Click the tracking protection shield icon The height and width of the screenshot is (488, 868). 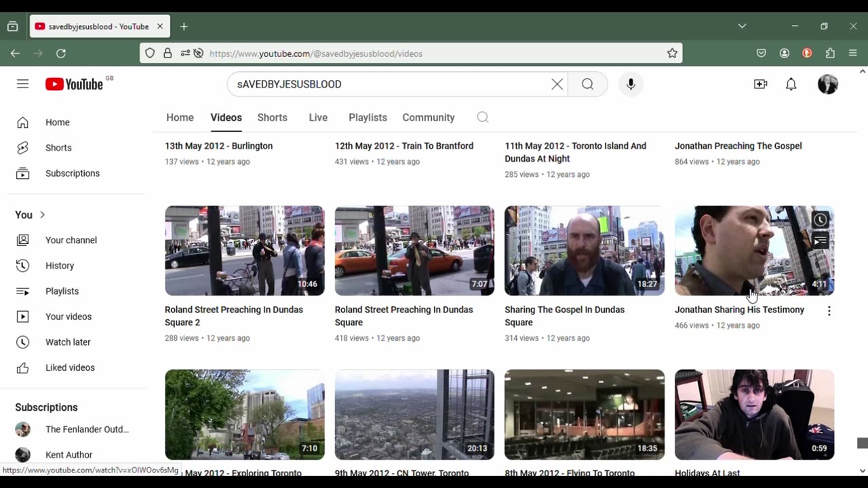pyautogui.click(x=150, y=53)
